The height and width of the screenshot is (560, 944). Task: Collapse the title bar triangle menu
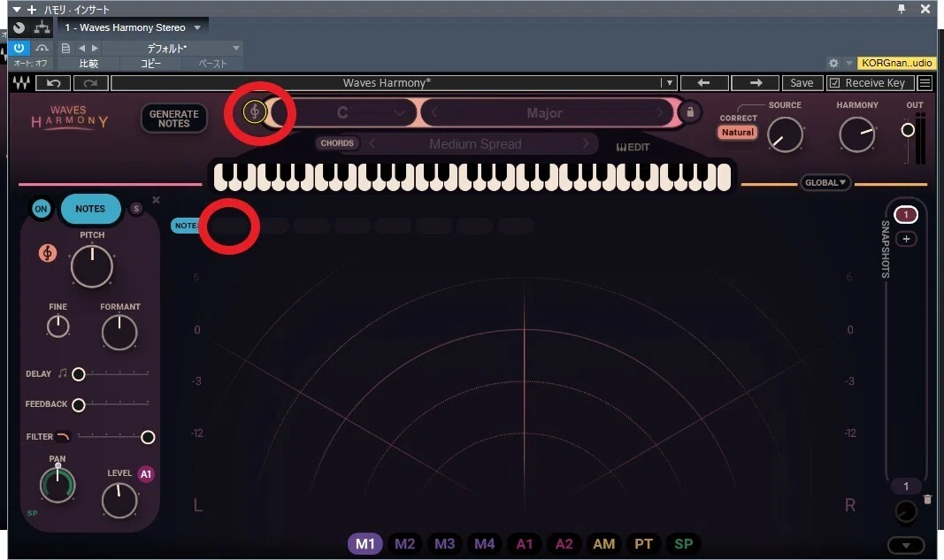pyautogui.click(x=16, y=10)
